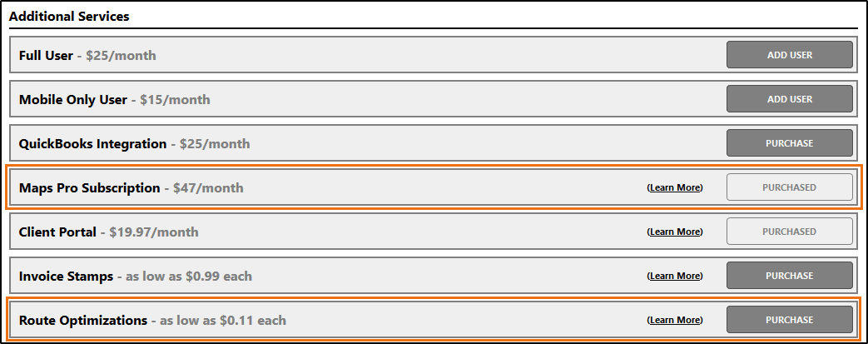
Task: Click the Mobile Only User label
Action: tap(73, 100)
